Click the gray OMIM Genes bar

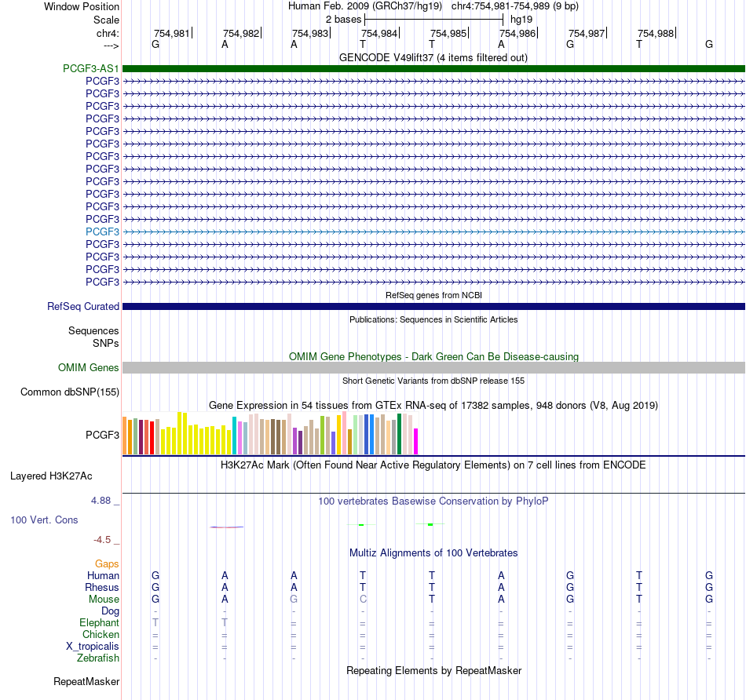coord(433,367)
